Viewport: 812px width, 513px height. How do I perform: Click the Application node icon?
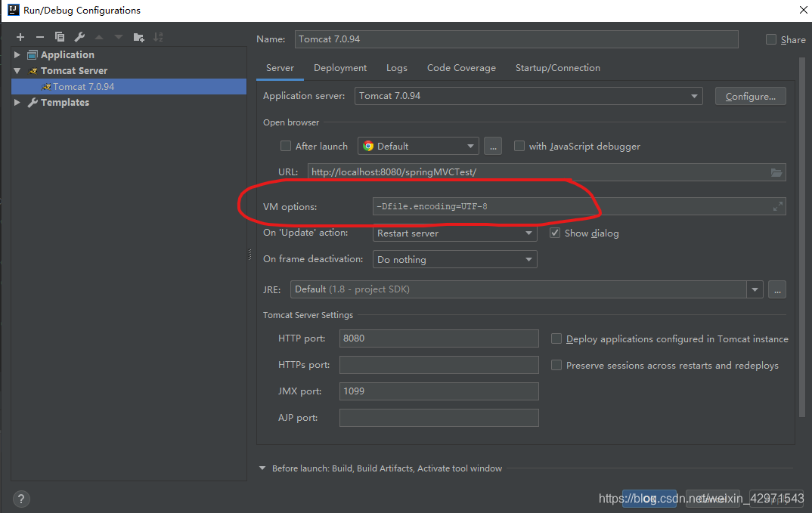(x=32, y=55)
